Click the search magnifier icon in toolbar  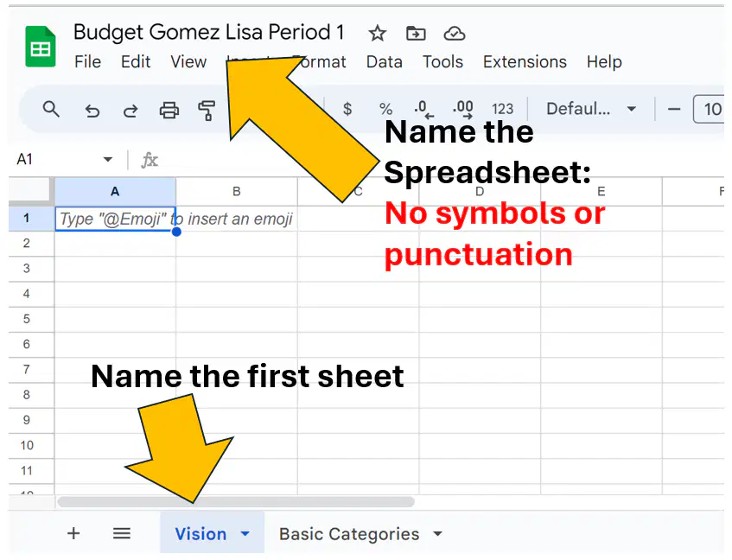(x=51, y=110)
